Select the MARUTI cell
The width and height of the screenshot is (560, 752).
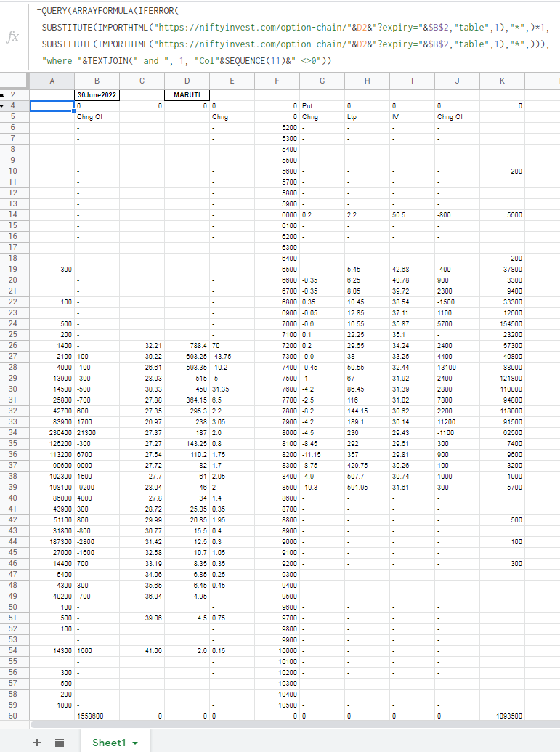(x=187, y=95)
